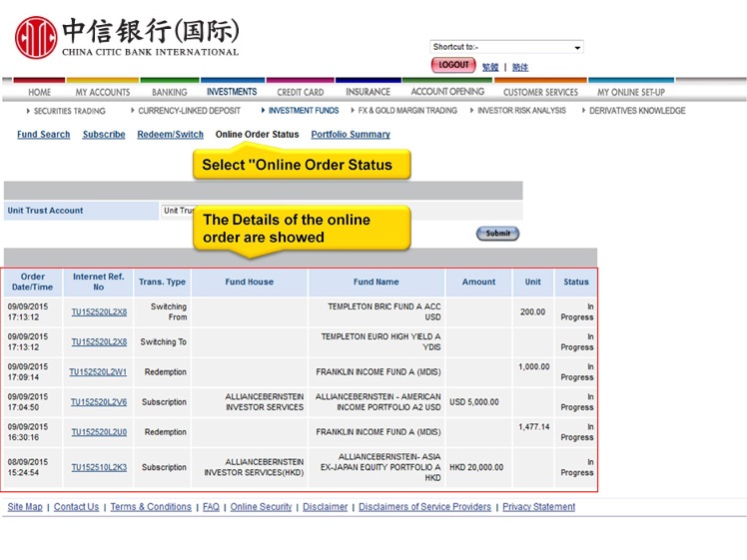747x560 pixels.
Task: Open the CUSTOMER SERVICES menu
Action: [540, 92]
